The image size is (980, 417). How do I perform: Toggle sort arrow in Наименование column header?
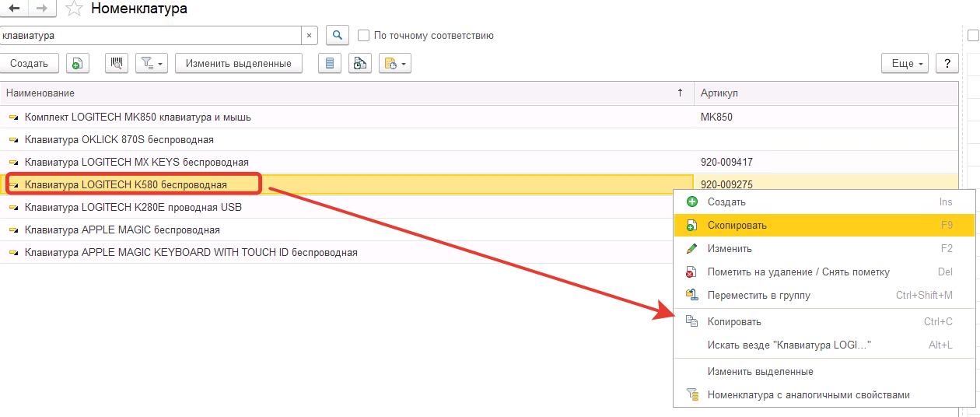click(681, 93)
